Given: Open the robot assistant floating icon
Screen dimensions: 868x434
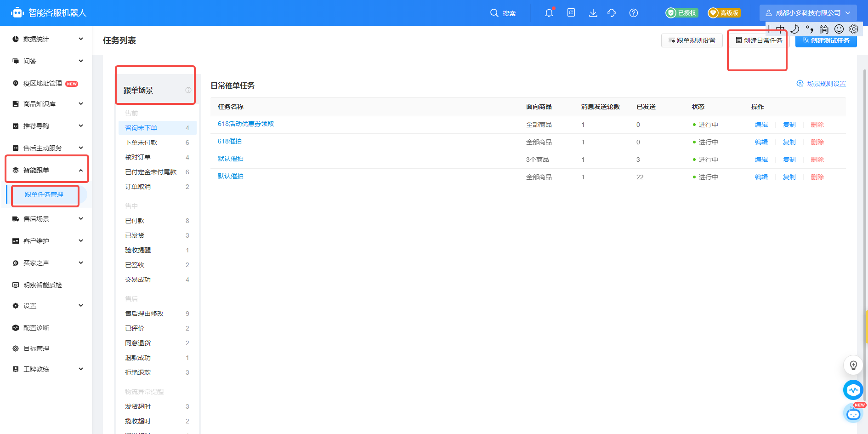Looking at the screenshot, I should coord(853,413).
